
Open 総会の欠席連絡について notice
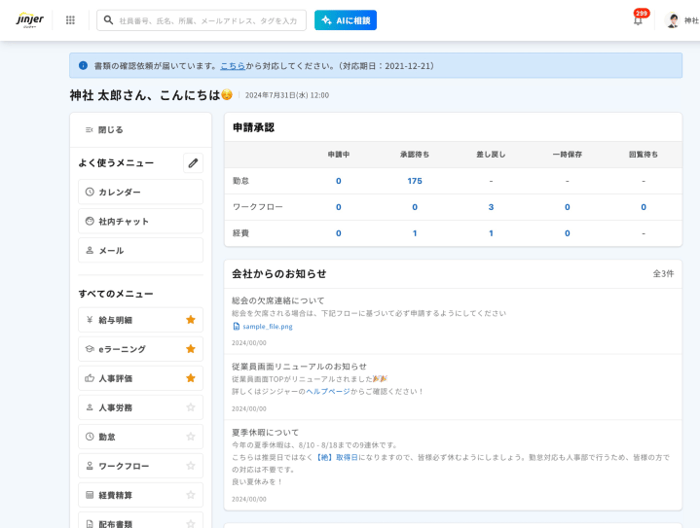click(x=278, y=301)
